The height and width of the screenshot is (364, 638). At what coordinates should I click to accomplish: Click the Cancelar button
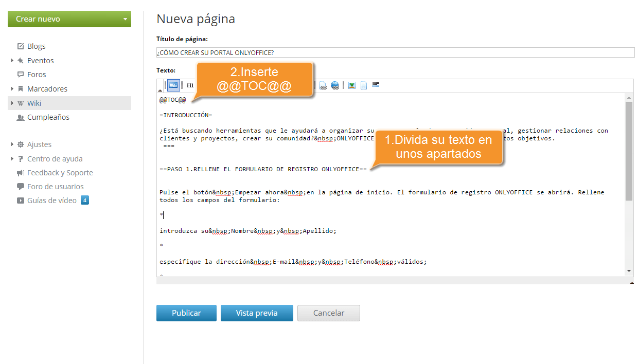[x=329, y=313]
